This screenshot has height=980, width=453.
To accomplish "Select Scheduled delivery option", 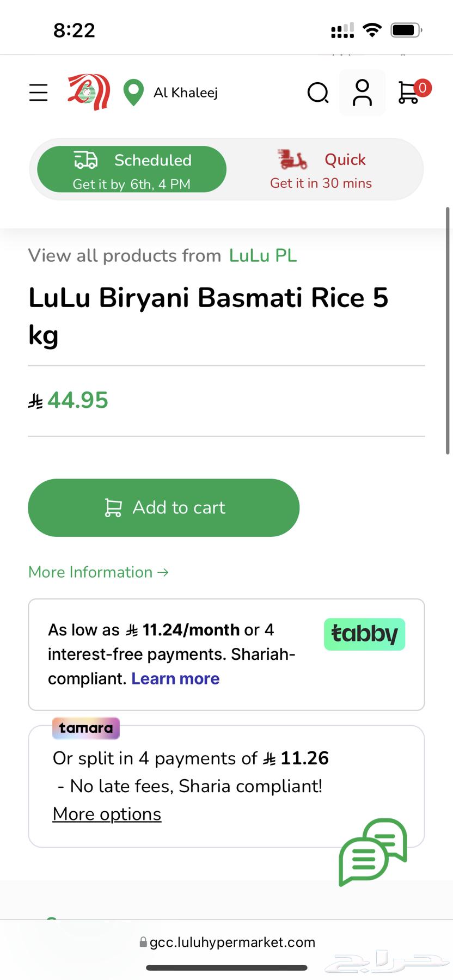I will (132, 169).
